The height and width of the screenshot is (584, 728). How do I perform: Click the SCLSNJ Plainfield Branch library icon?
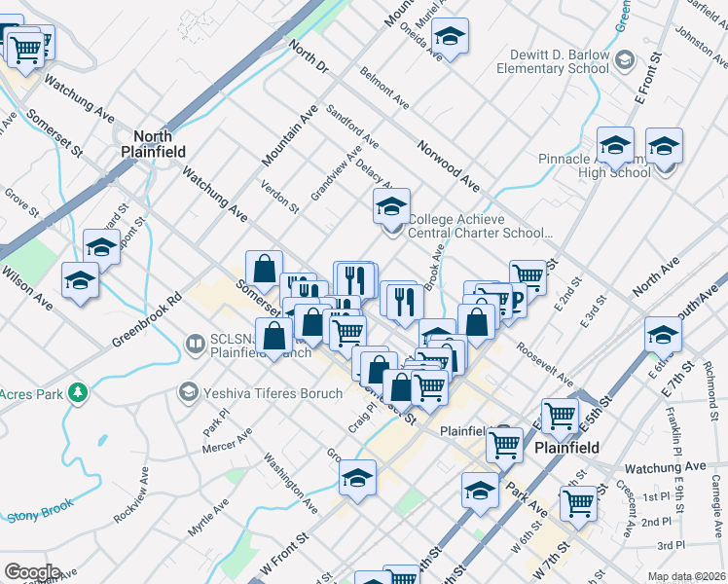pos(196,344)
